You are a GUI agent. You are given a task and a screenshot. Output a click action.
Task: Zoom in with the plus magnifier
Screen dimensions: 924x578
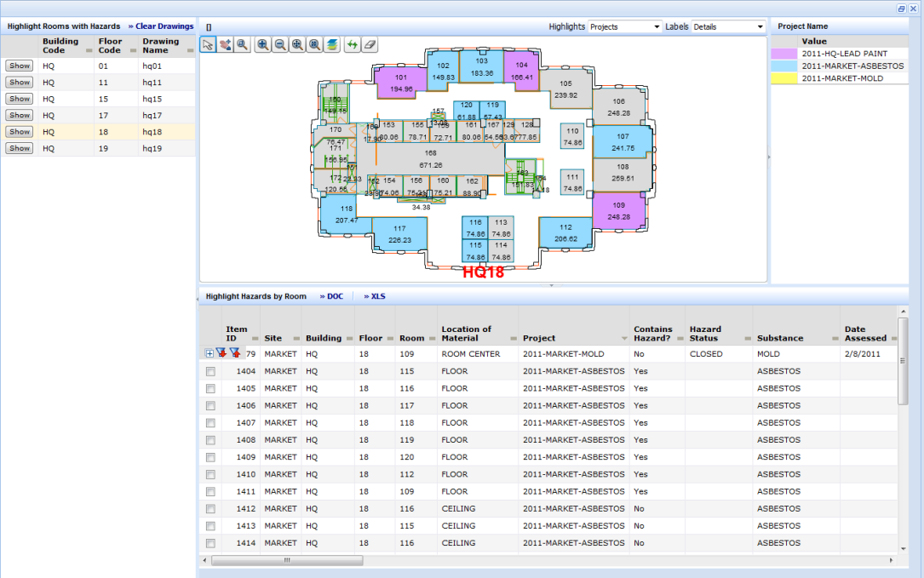(263, 45)
